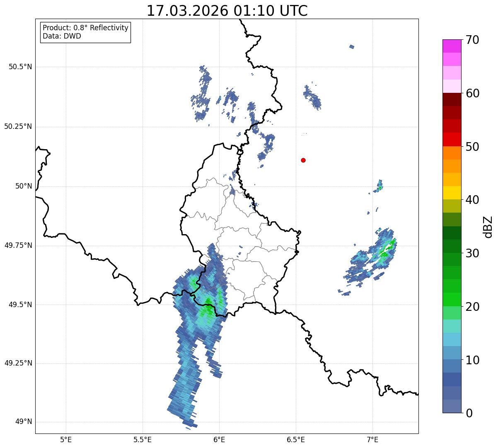Select the bright green 20 dBZ segment
Viewport: 498px width, 448px height.
(x=453, y=300)
